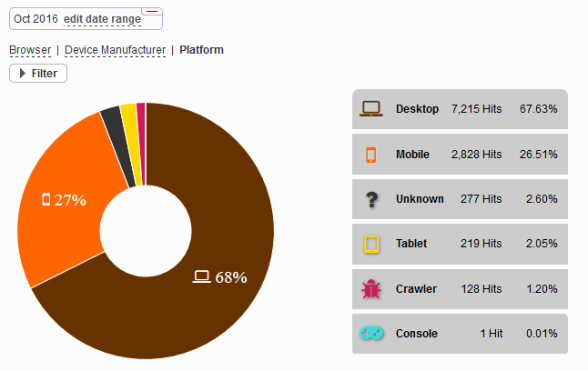Click the red Crawler bug icon
588x371 pixels.
(x=370, y=289)
